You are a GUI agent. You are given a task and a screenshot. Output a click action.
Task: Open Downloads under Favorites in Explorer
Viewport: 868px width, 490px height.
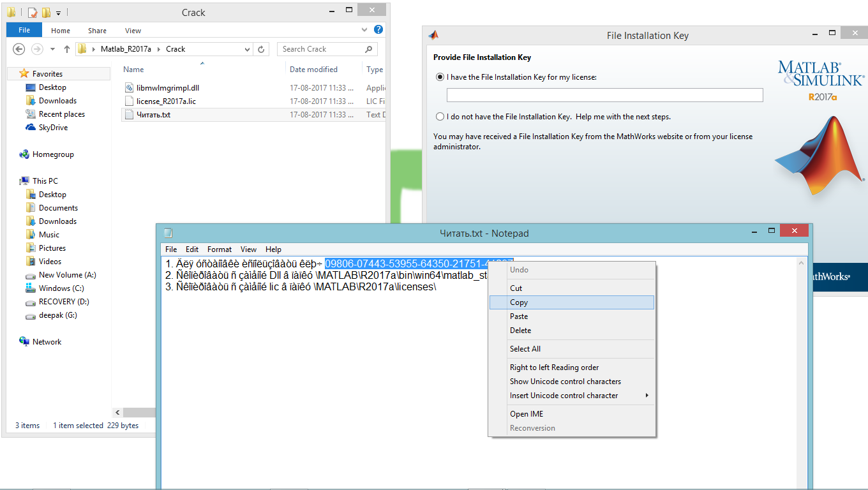point(57,101)
